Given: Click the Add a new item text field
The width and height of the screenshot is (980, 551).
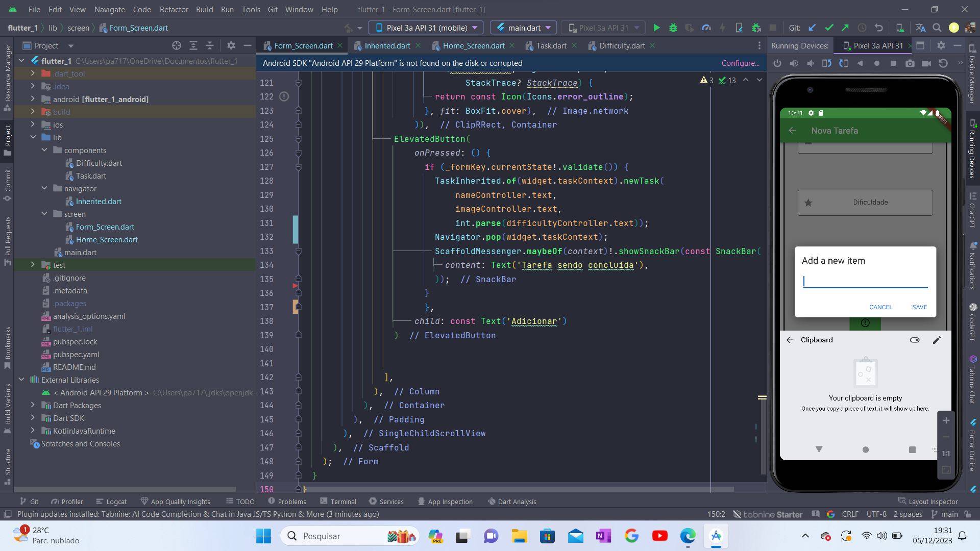Looking at the screenshot, I should click(x=865, y=282).
